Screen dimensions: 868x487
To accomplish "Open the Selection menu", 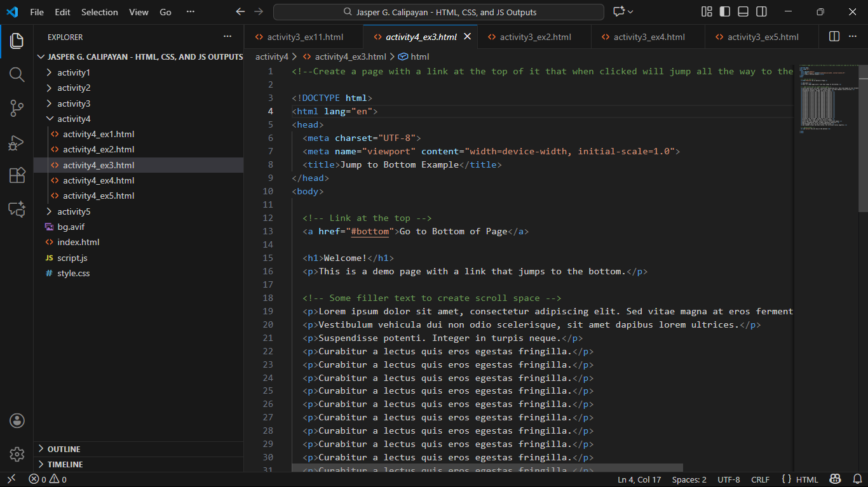I will pos(99,12).
